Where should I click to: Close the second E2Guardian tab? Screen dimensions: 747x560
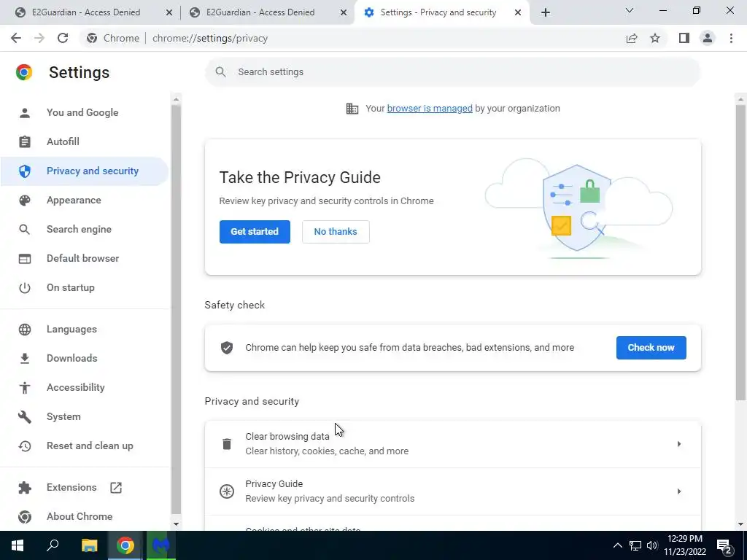[344, 13]
